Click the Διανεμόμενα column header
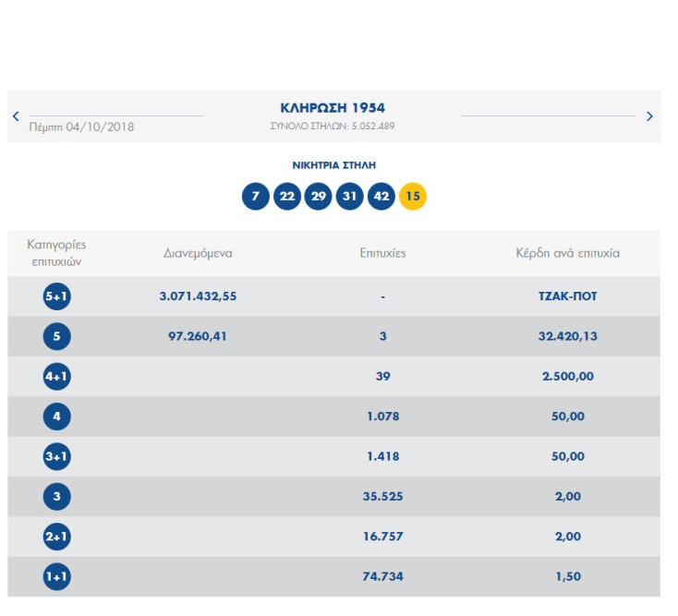The height and width of the screenshot is (616, 678). pos(198,253)
